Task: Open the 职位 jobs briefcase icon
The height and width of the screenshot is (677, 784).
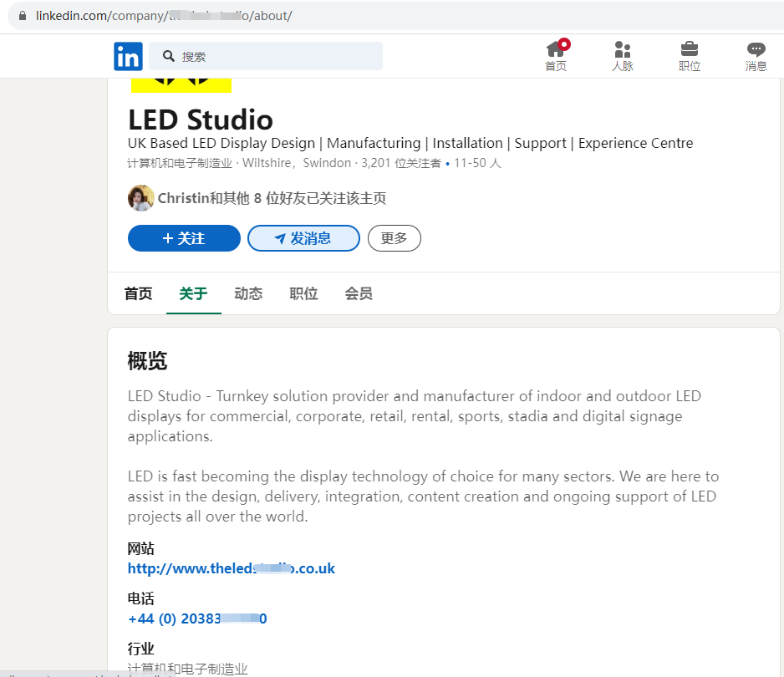Action: pos(689,56)
